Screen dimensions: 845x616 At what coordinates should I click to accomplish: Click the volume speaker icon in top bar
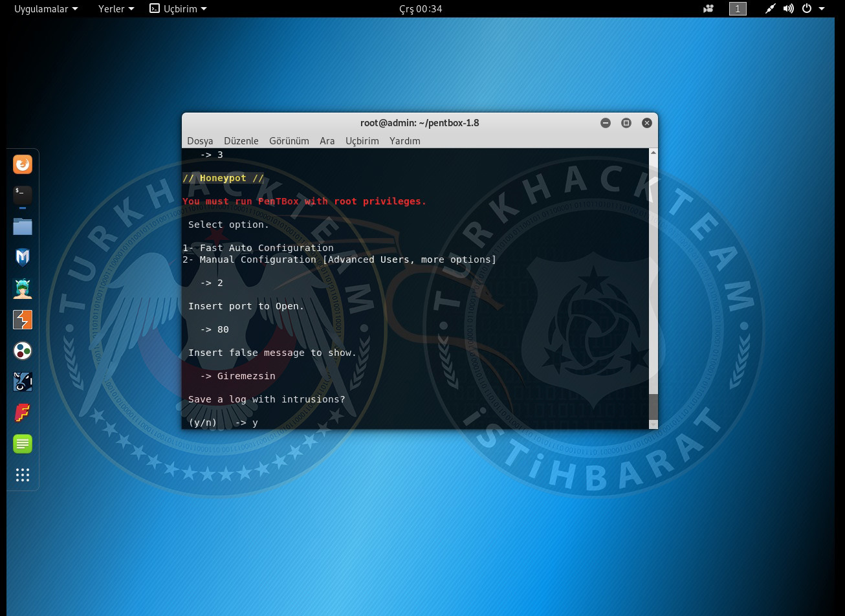click(788, 8)
